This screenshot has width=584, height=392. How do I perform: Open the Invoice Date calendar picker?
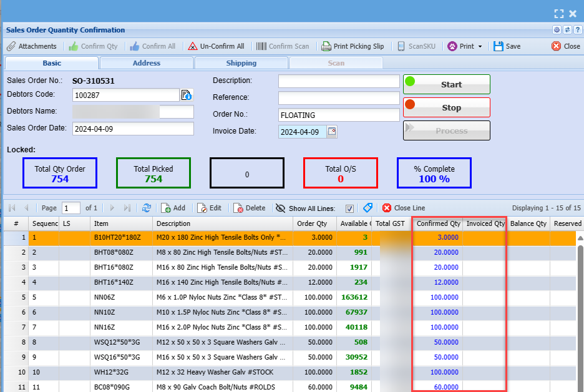(332, 132)
